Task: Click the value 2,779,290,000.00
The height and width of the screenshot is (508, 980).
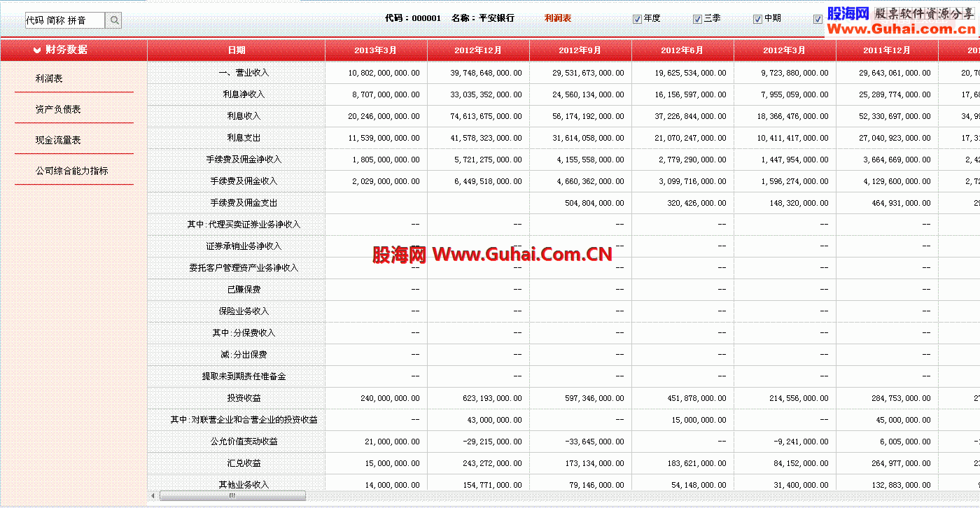Action: [x=692, y=160]
